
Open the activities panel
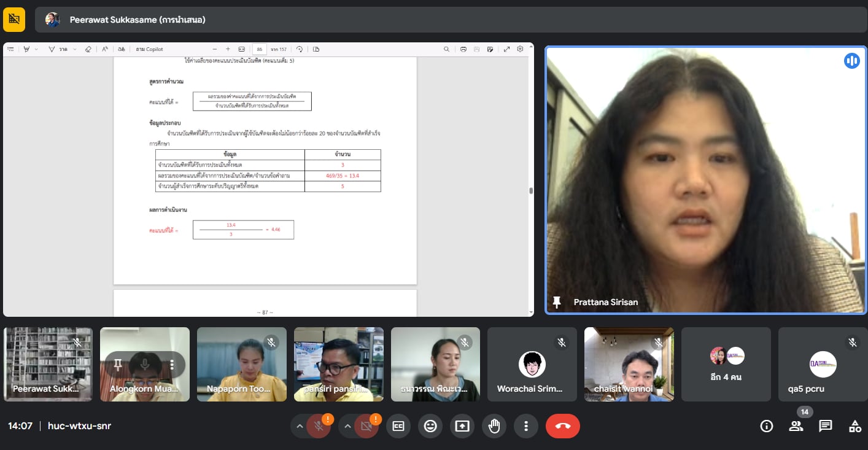pos(854,426)
